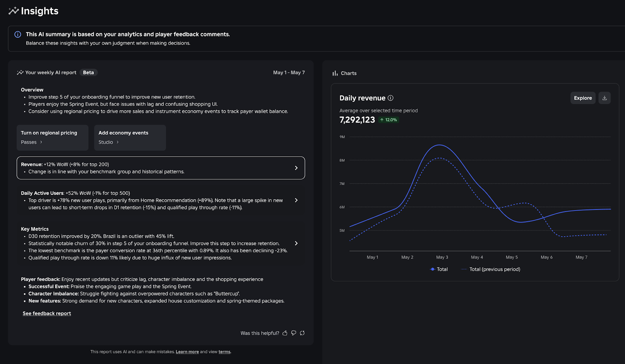625x364 pixels.
Task: Click the arrow icon next to Studio
Action: (x=118, y=142)
